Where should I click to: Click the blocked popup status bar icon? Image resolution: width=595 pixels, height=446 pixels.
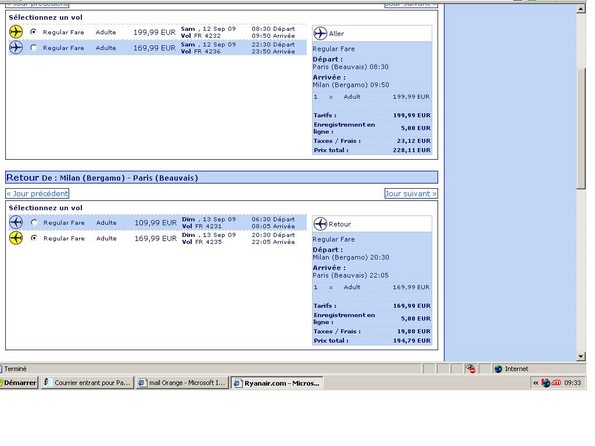(x=471, y=369)
